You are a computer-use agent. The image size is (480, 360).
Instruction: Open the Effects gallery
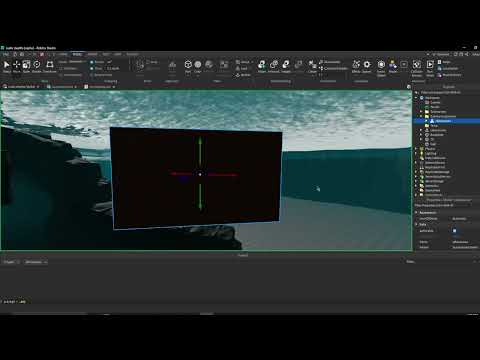[356, 66]
